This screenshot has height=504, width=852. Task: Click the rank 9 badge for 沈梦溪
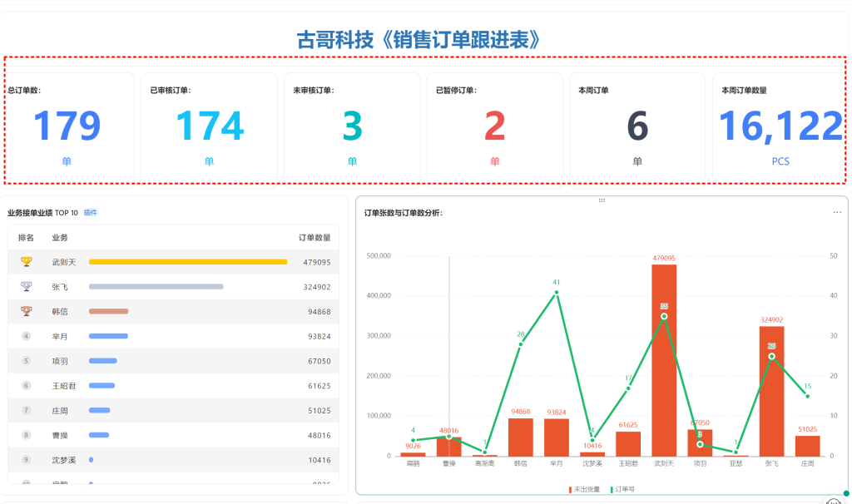pyautogui.click(x=26, y=460)
